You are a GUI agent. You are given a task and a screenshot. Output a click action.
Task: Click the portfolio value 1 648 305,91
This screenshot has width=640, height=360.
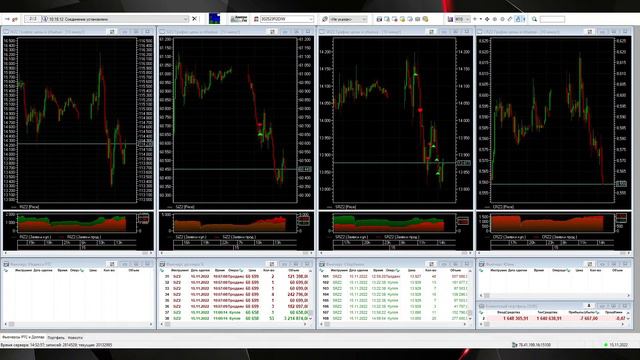pyautogui.click(x=516, y=318)
